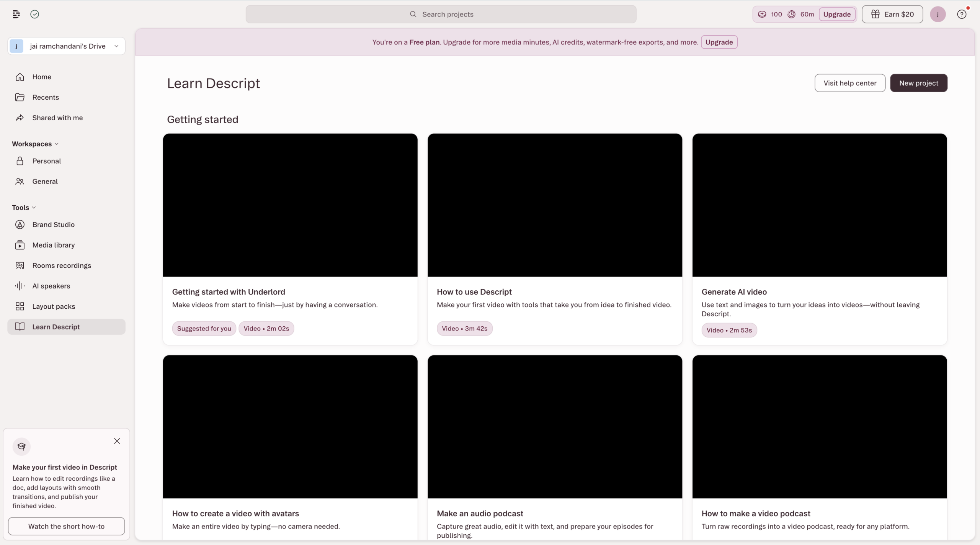Click the Shared with me arrow icon
The image size is (980, 545).
coord(20,118)
